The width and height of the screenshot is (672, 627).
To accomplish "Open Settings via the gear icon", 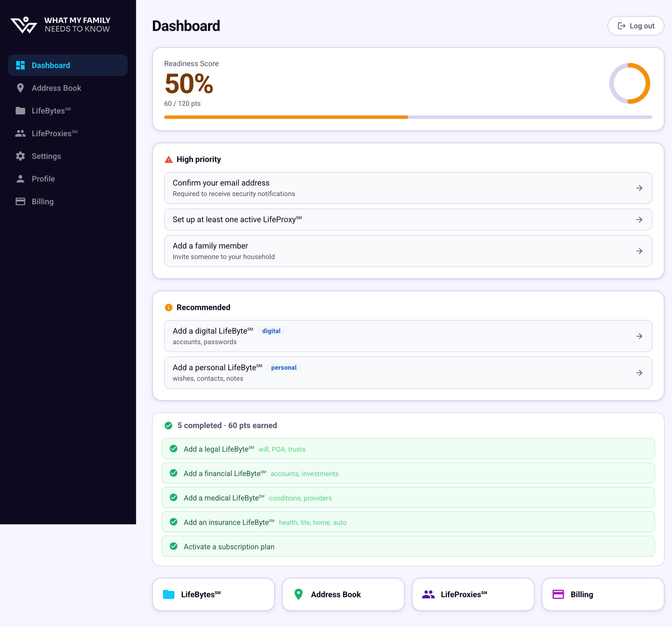I will [20, 156].
